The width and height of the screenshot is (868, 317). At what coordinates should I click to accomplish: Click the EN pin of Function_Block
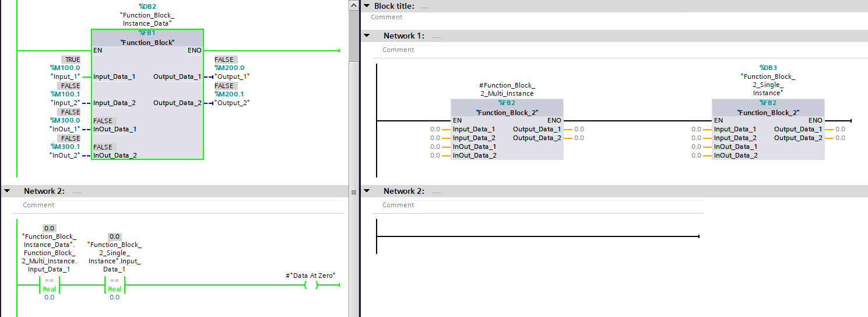98,51
